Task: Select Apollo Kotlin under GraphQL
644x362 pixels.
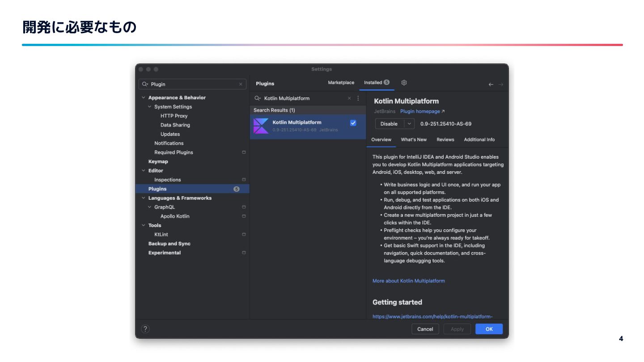Action: point(175,216)
